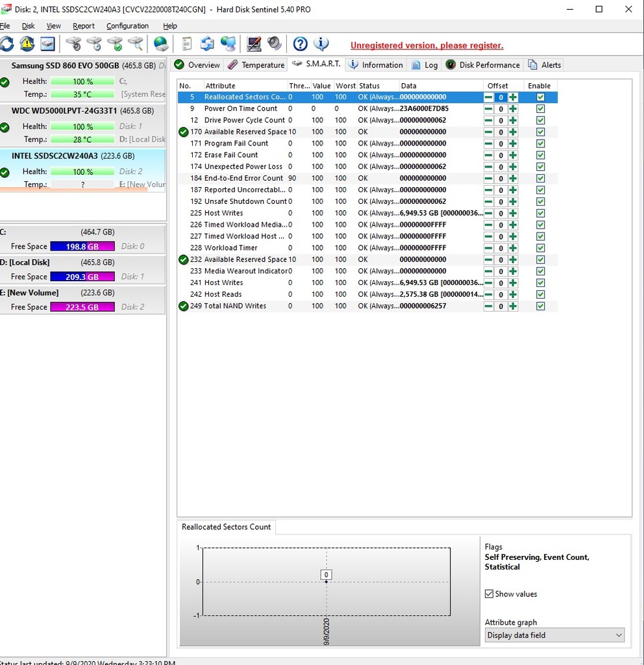Click the send report email toolbar icon
This screenshot has width=644, height=665.
[207, 44]
